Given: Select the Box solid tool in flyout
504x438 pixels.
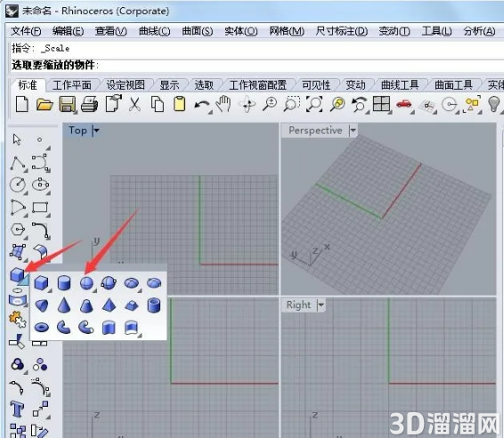Looking at the screenshot, I should click(42, 283).
